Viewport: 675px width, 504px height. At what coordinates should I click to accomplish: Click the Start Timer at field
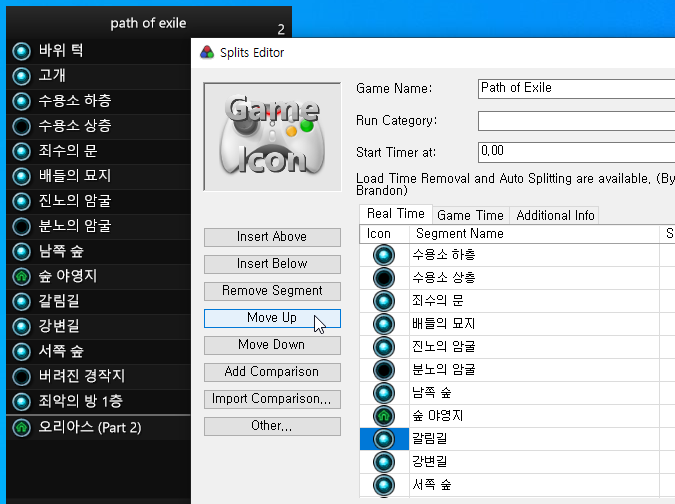click(x=576, y=152)
